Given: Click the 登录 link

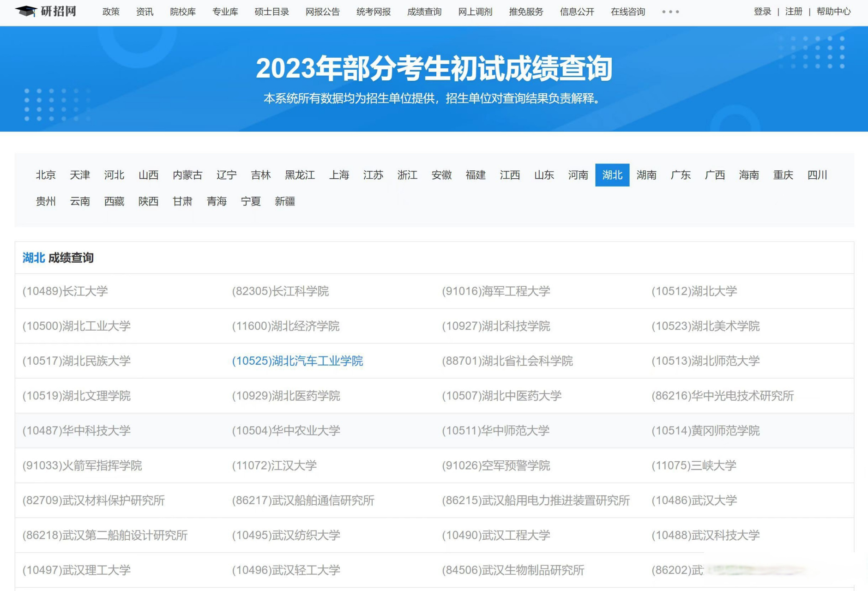Looking at the screenshot, I should [762, 12].
